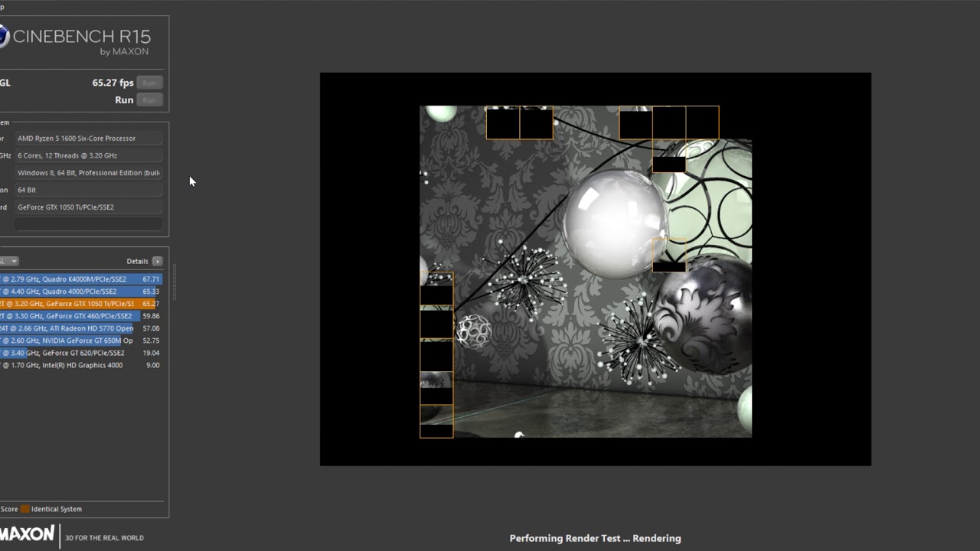Select the GeForce GTX 460 ranking row

click(x=81, y=316)
